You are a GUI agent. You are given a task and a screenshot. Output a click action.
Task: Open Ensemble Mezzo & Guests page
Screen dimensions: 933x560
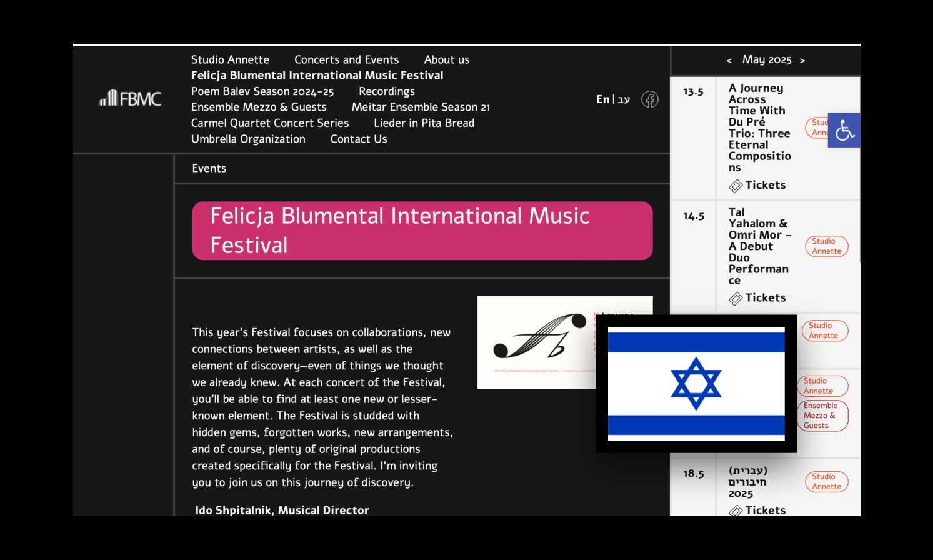[259, 107]
